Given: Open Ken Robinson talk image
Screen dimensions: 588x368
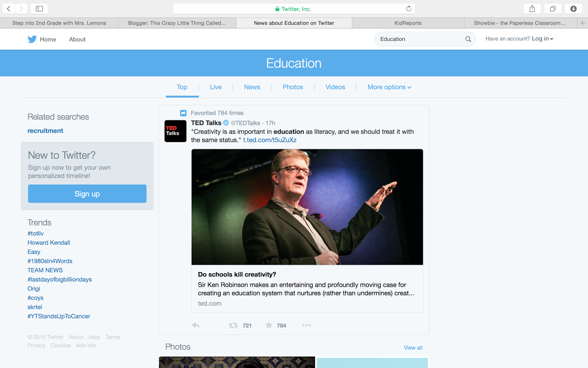Looking at the screenshot, I should (x=307, y=207).
